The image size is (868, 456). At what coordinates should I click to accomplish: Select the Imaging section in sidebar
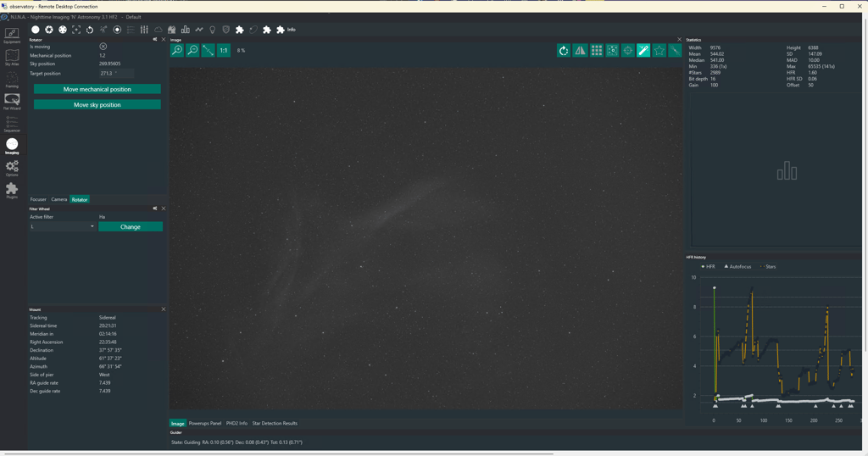(12, 146)
